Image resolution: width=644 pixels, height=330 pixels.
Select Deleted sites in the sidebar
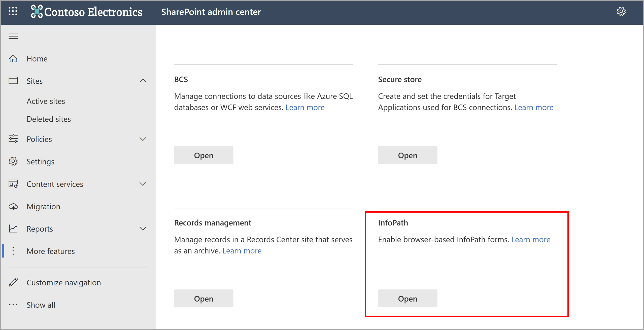click(49, 119)
